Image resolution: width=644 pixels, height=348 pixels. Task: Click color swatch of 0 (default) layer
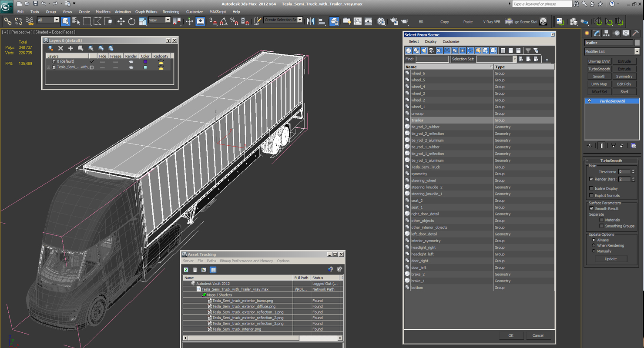pyautogui.click(x=145, y=62)
